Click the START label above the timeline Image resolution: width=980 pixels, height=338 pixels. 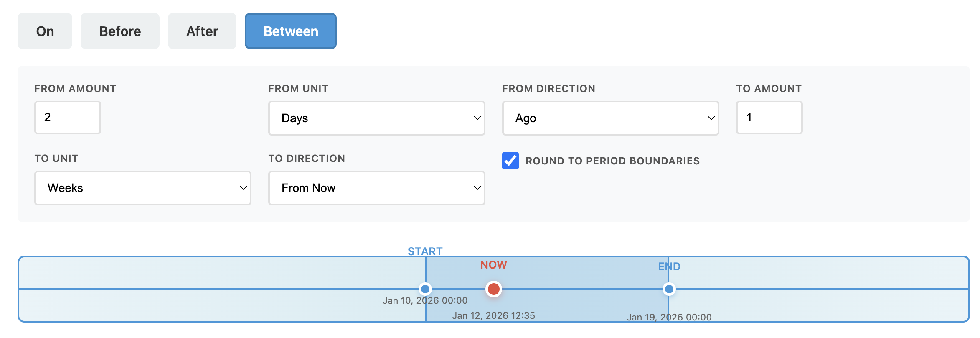tap(425, 251)
